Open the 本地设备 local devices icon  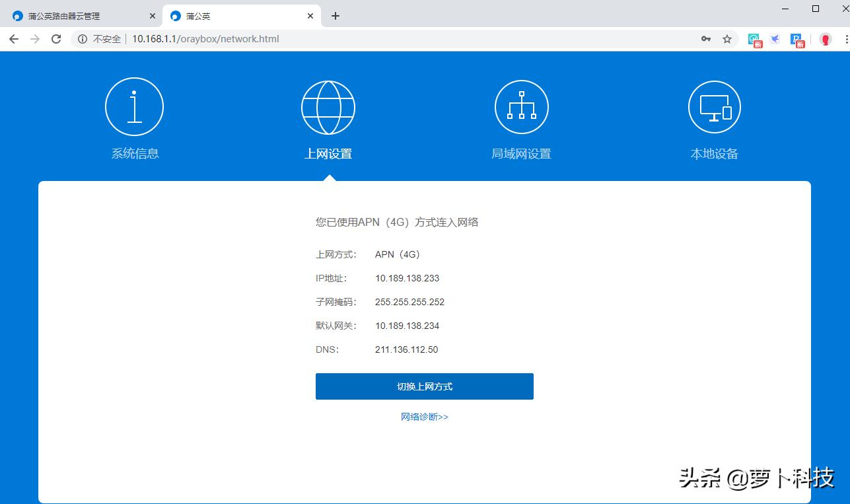714,106
